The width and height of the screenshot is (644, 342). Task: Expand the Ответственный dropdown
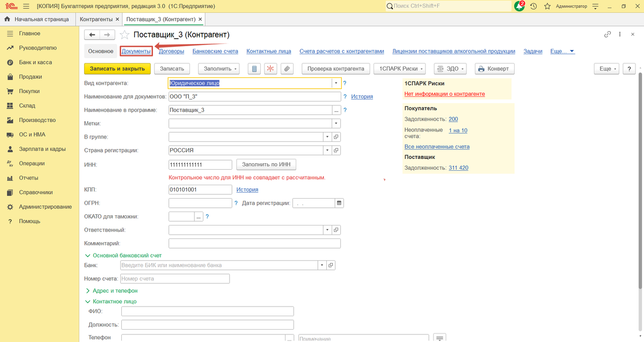(x=327, y=230)
